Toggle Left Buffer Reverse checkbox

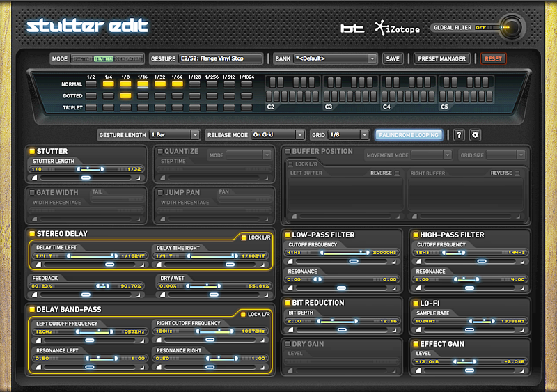click(x=397, y=173)
